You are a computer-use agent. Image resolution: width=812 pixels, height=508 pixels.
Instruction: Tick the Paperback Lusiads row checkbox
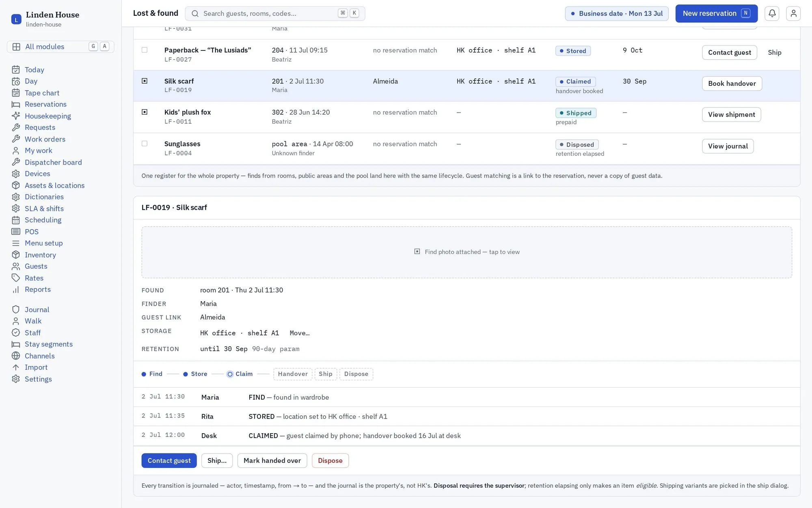pos(145,50)
